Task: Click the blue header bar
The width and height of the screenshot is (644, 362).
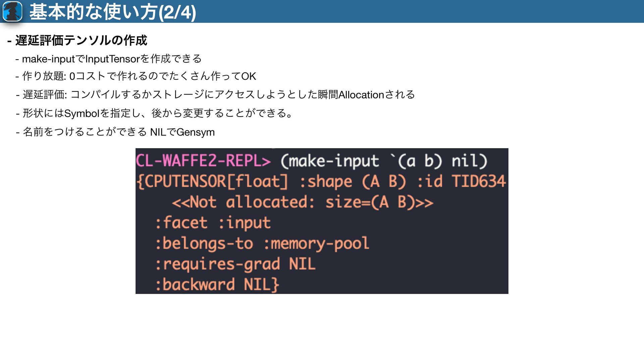Action: [x=419, y=11]
